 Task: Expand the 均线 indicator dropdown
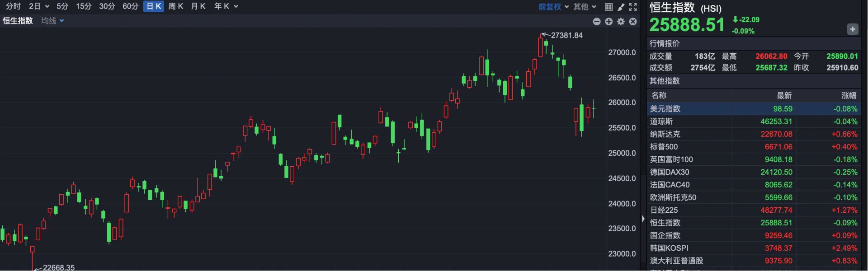52,21
